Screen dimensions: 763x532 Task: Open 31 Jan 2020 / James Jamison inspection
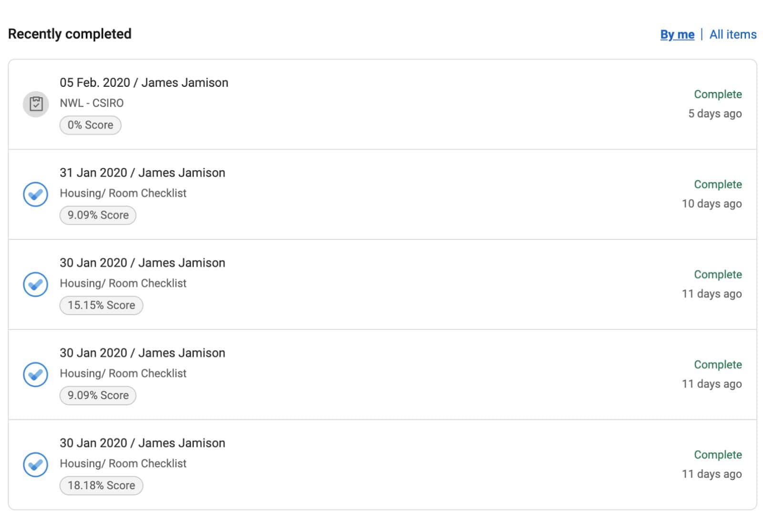pos(142,173)
